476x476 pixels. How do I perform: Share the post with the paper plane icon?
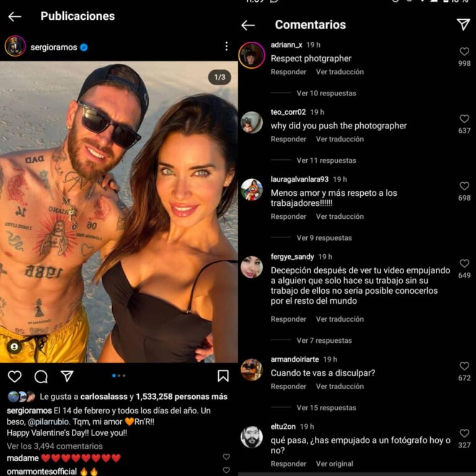[x=67, y=376]
